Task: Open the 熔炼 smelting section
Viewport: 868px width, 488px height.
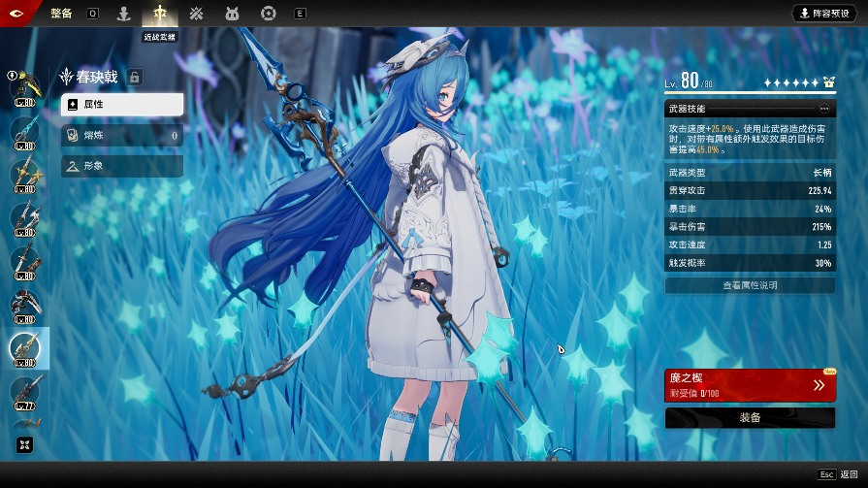Action: pos(122,136)
